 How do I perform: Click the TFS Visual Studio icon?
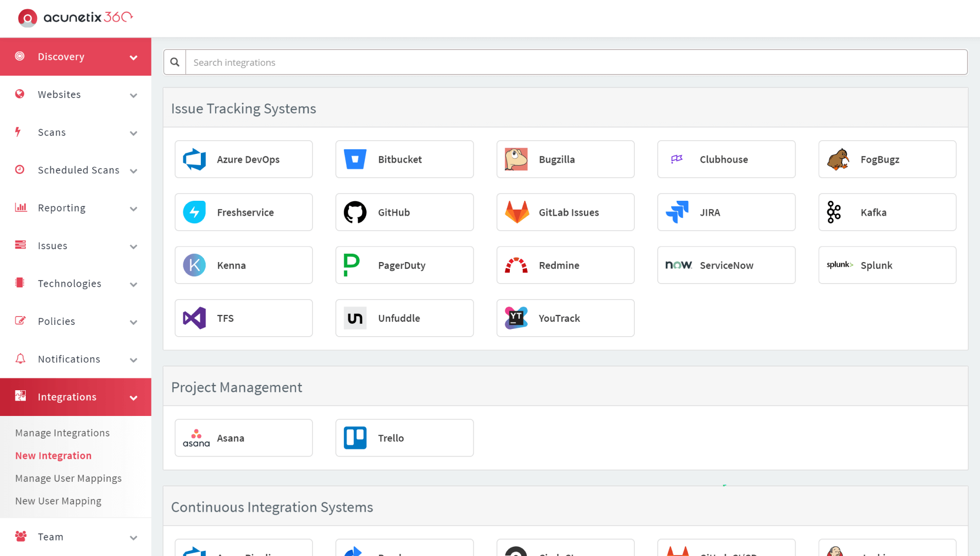[195, 318]
